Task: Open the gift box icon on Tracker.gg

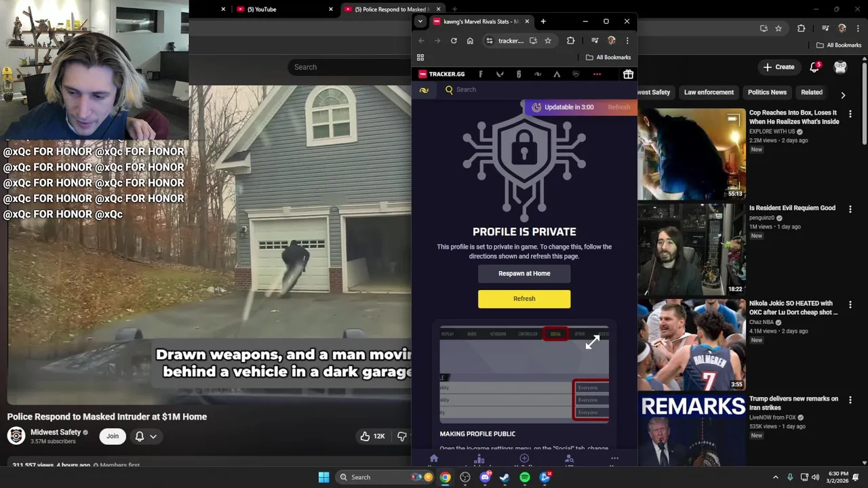Action: coord(628,74)
